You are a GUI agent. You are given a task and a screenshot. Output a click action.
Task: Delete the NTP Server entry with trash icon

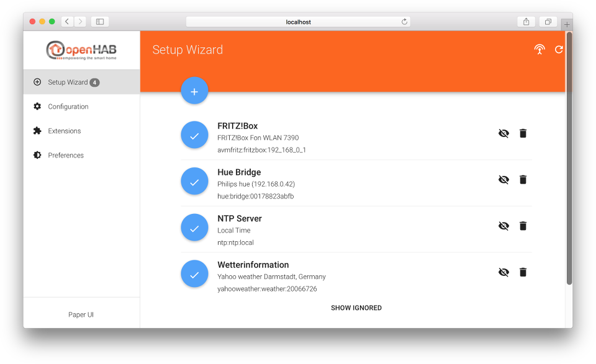point(523,226)
